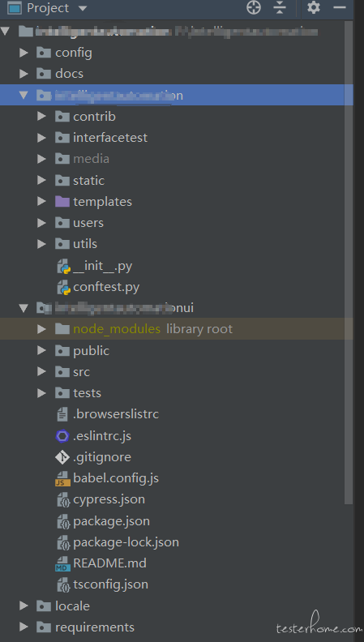
Task: Expand the requirements folder
Action: point(24,627)
